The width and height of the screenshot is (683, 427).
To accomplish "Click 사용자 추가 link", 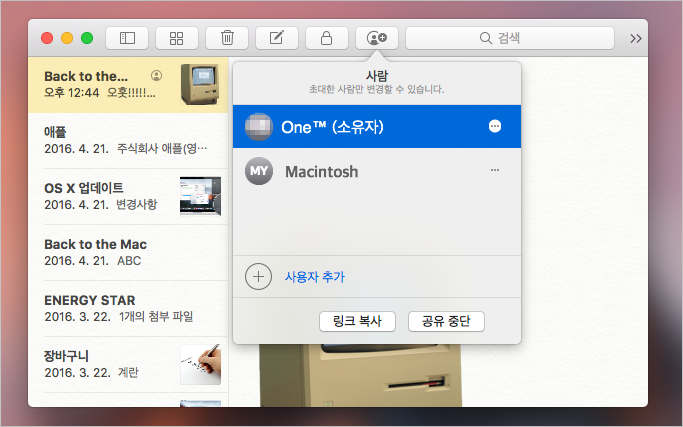I will (x=314, y=277).
